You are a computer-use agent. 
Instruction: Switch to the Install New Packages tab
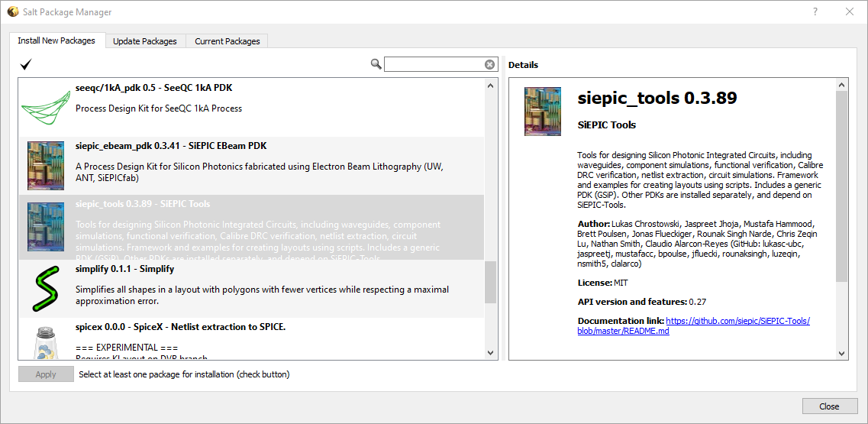[56, 40]
